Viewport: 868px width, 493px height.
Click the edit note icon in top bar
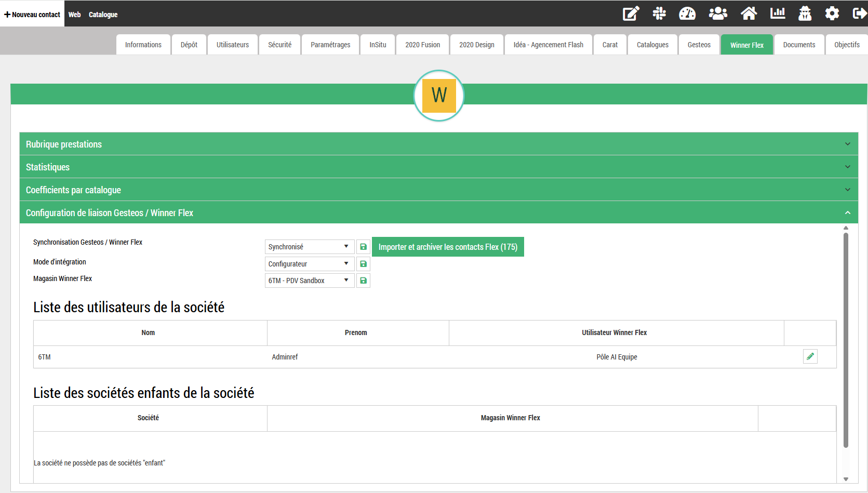pos(631,14)
